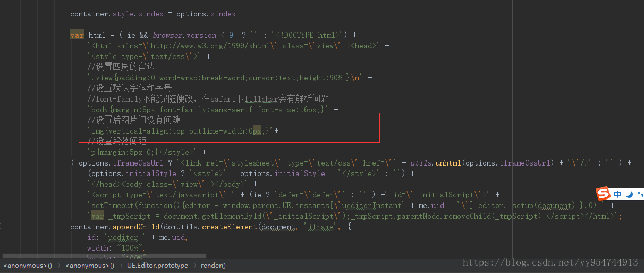Select the render() breadcrumb
The height and width of the screenshot is (273, 644).
(213, 265)
